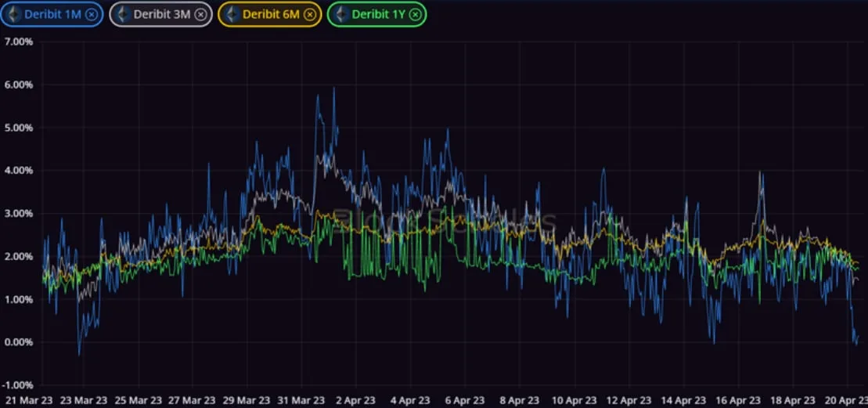Click the 7.00% y-axis label
Screen dimensions: 868x408
(18, 42)
